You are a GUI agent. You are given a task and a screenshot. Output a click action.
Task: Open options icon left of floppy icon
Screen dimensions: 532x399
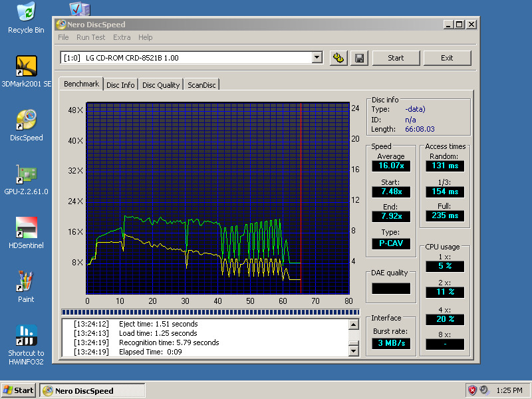[338, 58]
